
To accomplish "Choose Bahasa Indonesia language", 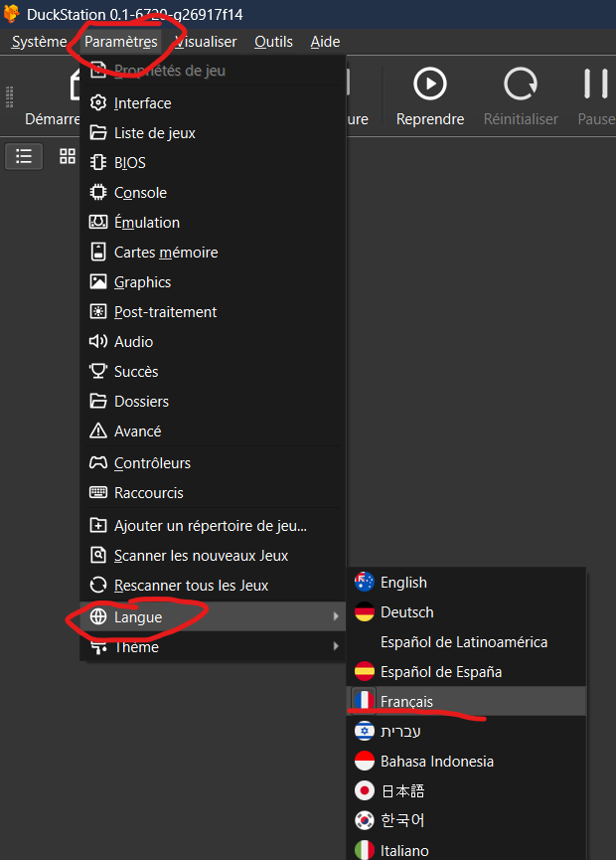I will (466, 762).
